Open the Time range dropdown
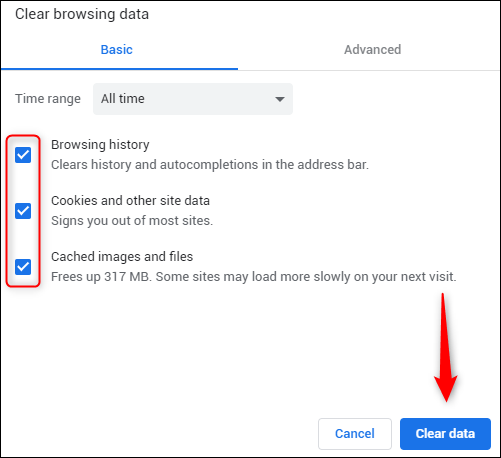Screen dimensions: 501x458 click(193, 99)
